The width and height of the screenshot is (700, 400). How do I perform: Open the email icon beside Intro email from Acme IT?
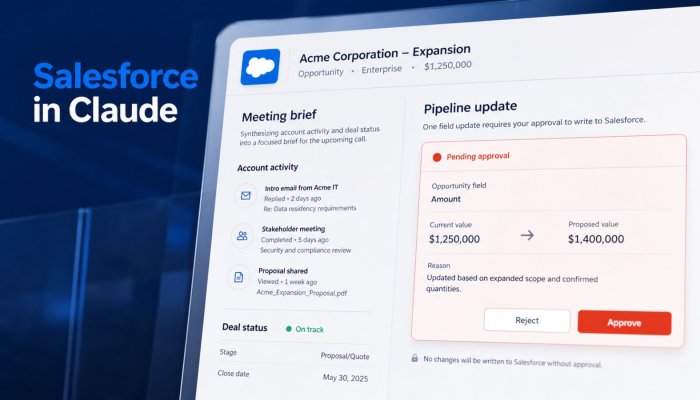coord(246,196)
